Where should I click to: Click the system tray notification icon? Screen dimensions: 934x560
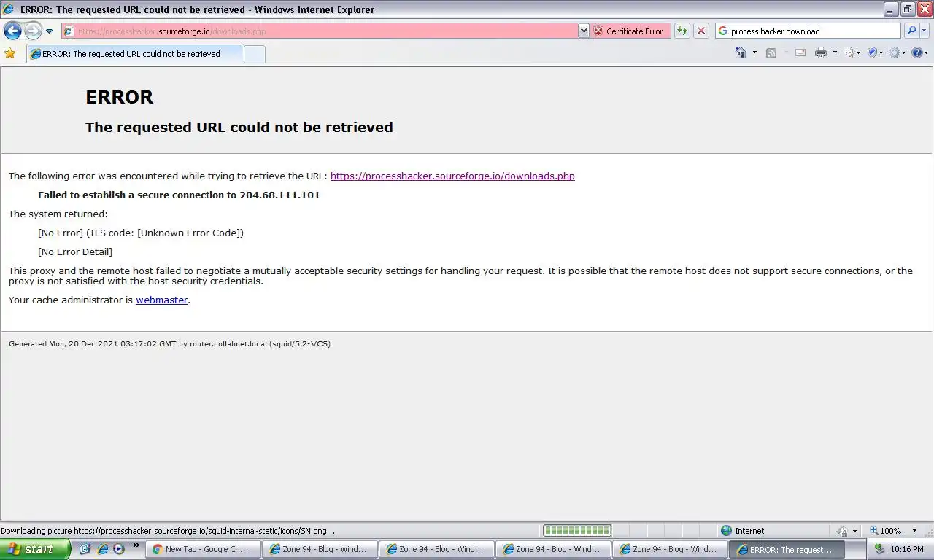coord(879,549)
